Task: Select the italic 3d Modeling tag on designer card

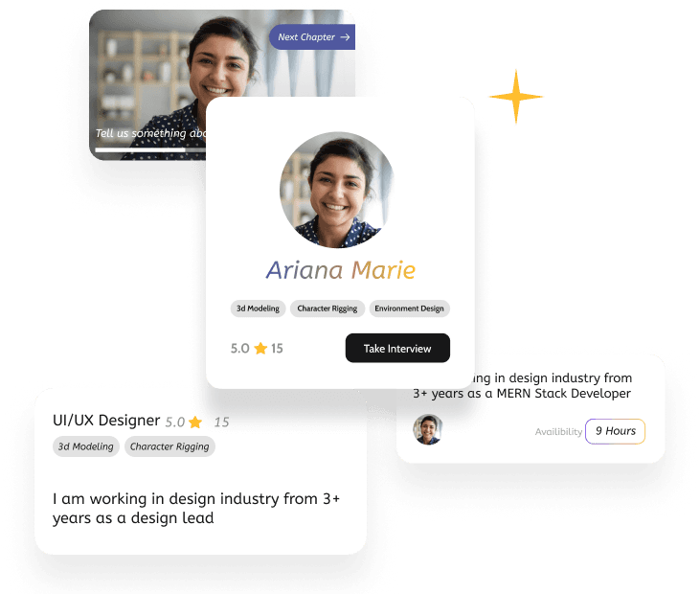Action: point(86,446)
